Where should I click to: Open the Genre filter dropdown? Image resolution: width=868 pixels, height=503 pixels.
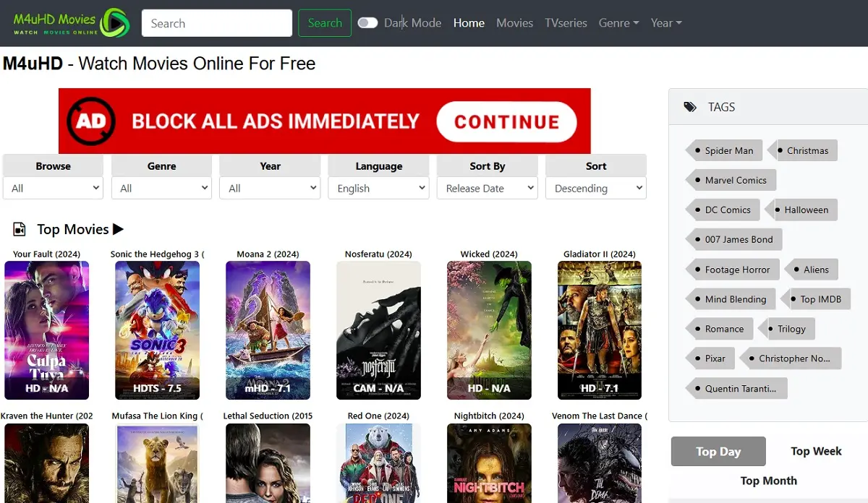tap(162, 188)
